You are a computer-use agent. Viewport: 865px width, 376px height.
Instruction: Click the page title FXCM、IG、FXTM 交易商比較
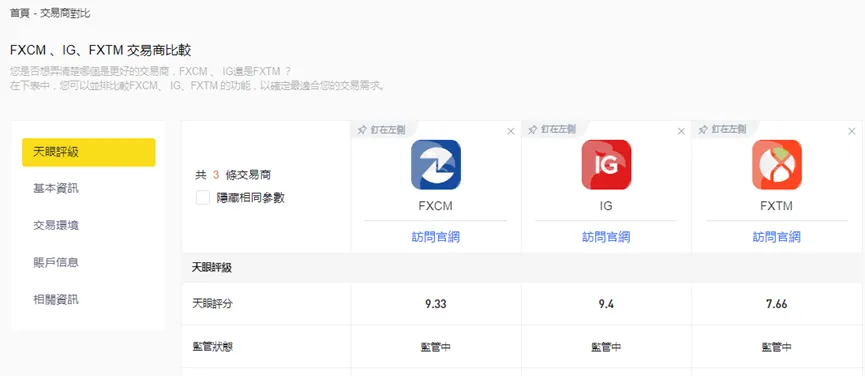click(100, 51)
